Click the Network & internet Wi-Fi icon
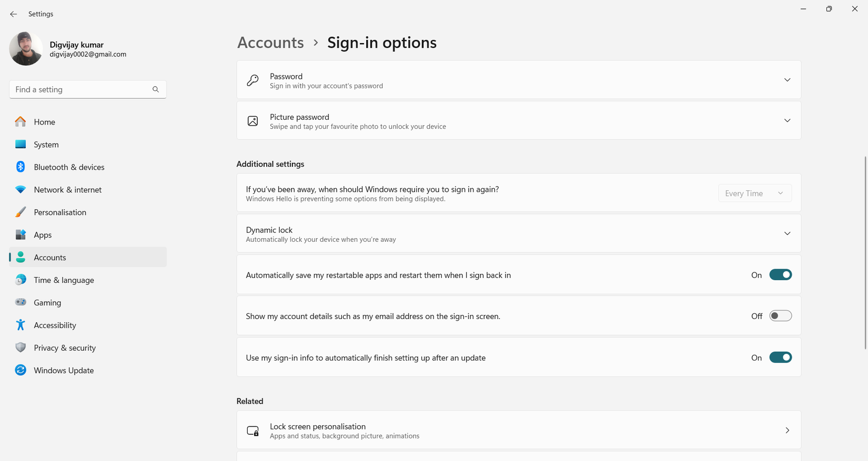 point(21,190)
